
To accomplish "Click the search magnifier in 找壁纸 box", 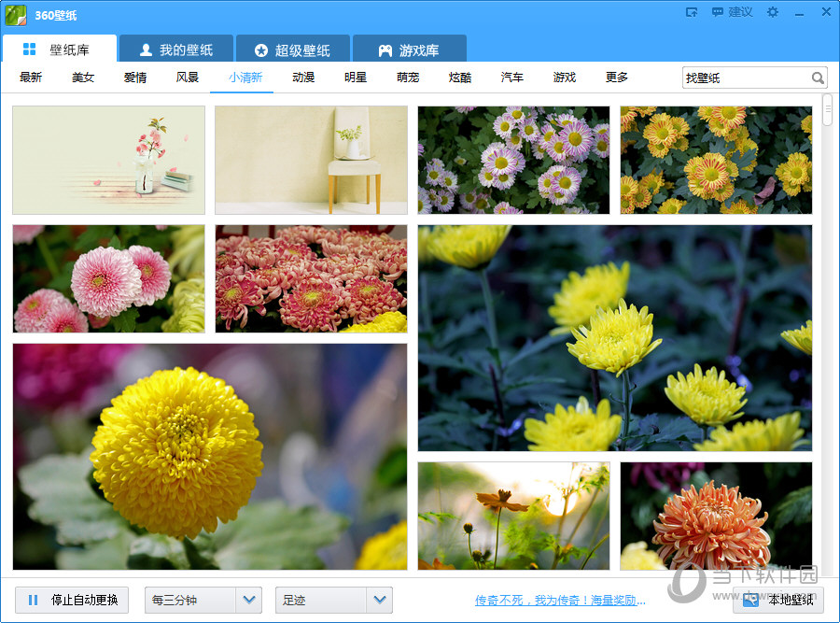I will click(x=817, y=78).
